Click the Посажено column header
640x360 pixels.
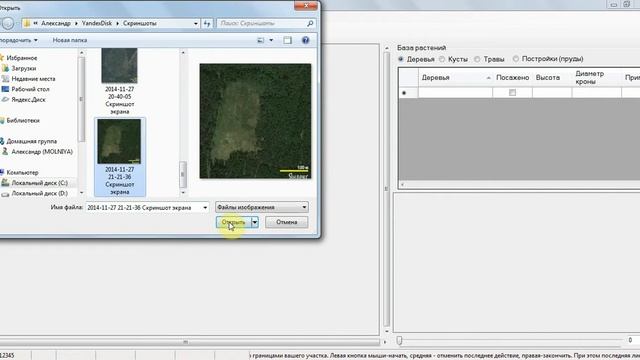point(512,78)
